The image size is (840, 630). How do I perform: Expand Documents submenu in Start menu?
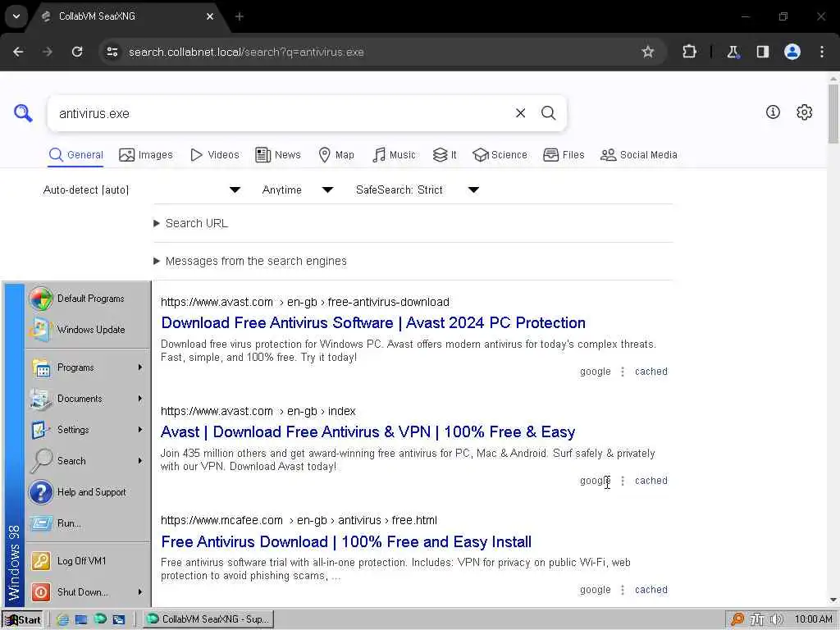88,399
